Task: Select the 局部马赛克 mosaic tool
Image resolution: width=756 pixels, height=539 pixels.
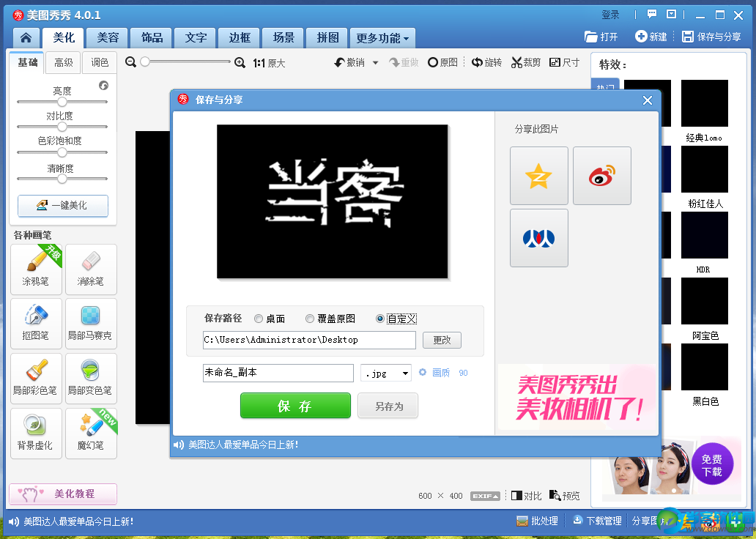Action: tap(91, 324)
